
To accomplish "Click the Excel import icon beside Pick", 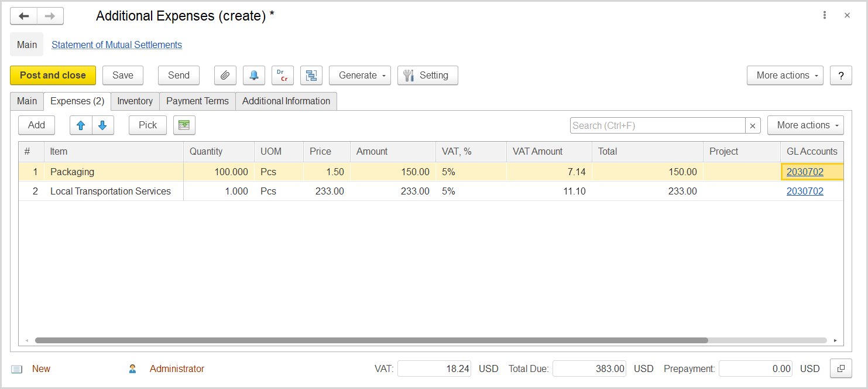I will point(184,125).
